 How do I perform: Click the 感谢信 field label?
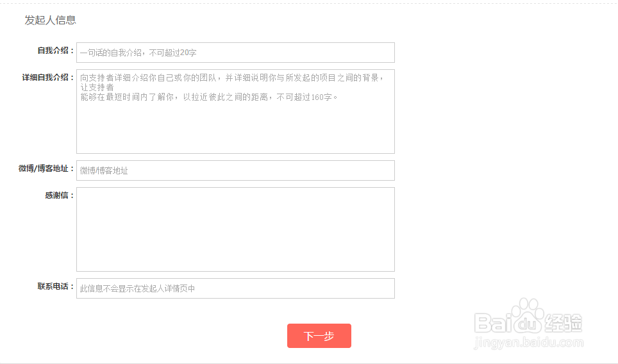60,195
